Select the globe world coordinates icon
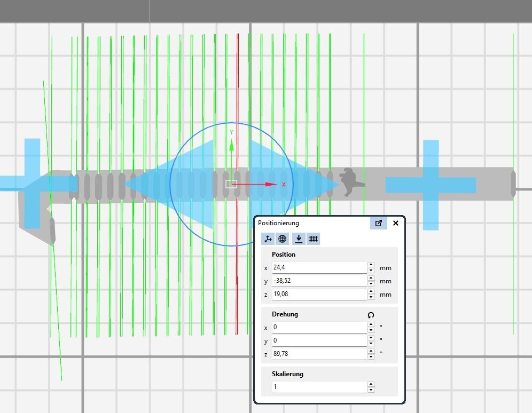 click(x=282, y=239)
